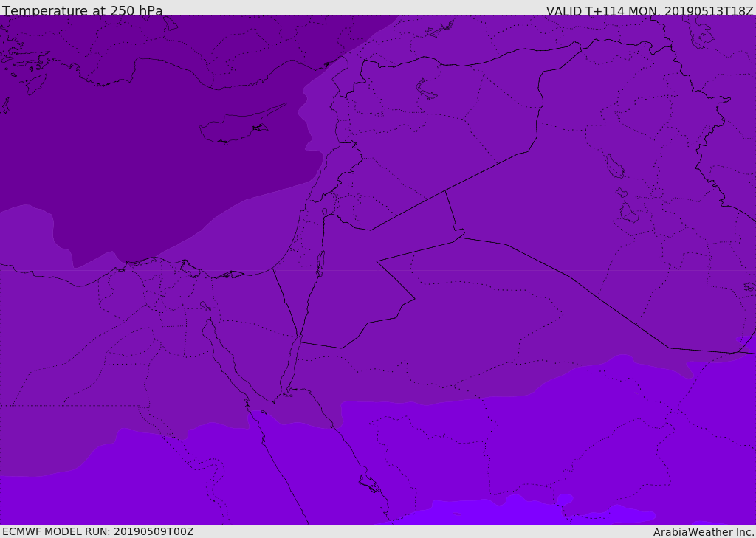
Task: Click the 'ArabiaWeather Inc.' credit text
Action: coord(704,532)
